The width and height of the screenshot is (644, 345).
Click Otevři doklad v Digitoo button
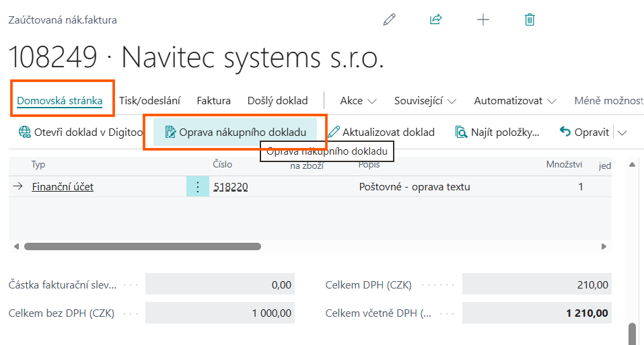coord(81,132)
